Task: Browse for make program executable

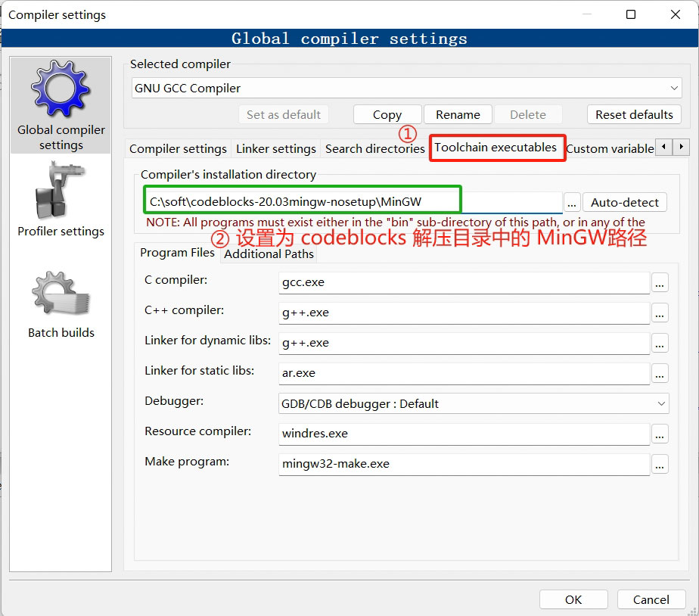Action: (x=660, y=464)
